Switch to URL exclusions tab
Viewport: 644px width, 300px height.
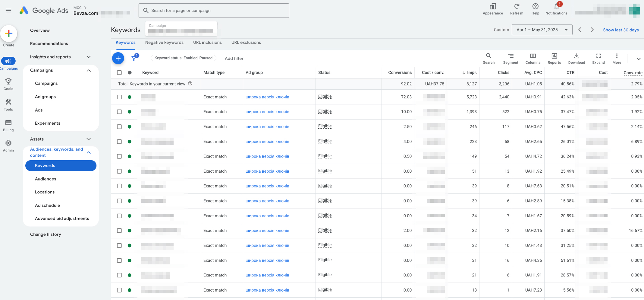246,43
